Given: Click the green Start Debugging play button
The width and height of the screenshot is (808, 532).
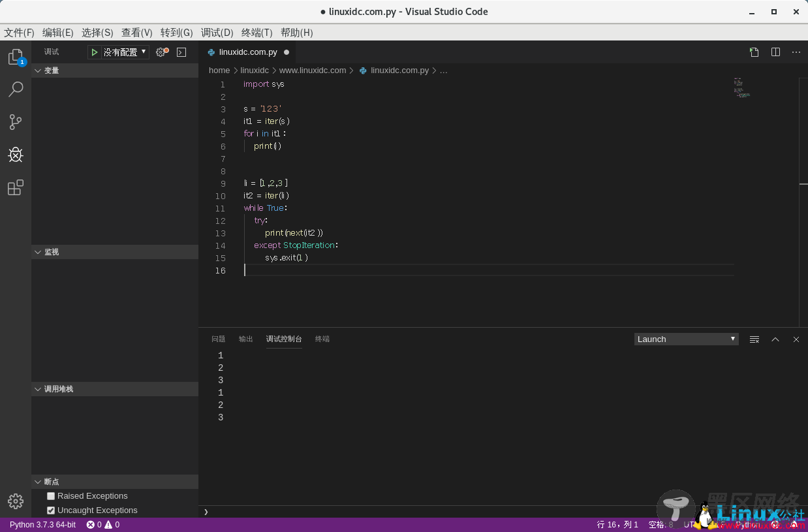Looking at the screenshot, I should [95, 52].
